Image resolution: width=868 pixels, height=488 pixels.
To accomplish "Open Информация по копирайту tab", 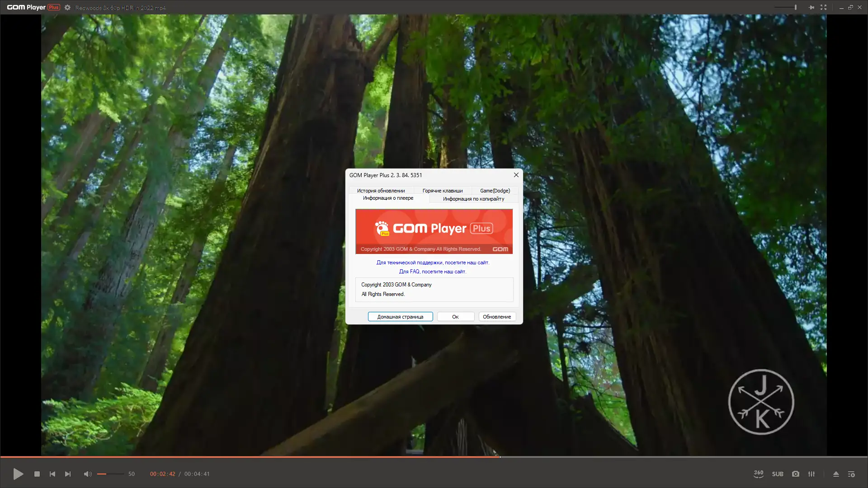I will [x=473, y=199].
